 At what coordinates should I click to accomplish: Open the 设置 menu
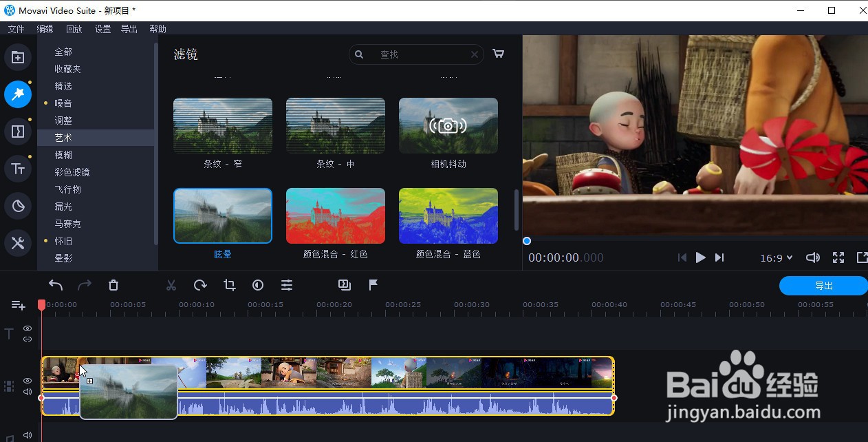(x=102, y=29)
